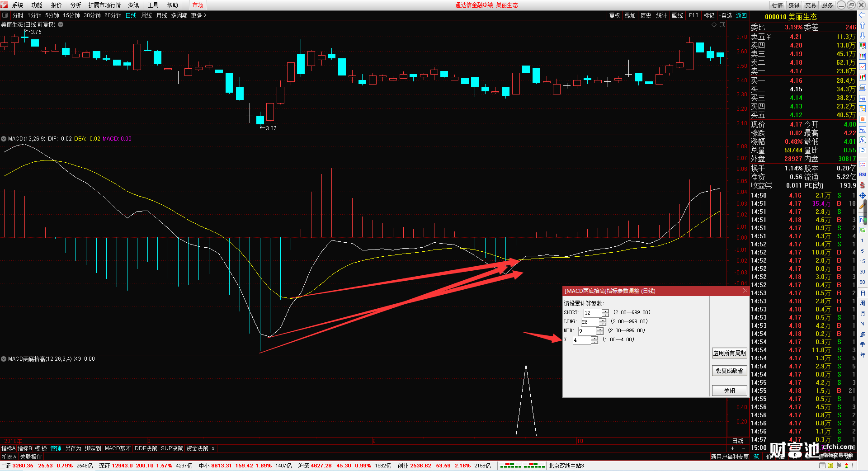Select the 周 weekly period in sidebar

point(863,303)
